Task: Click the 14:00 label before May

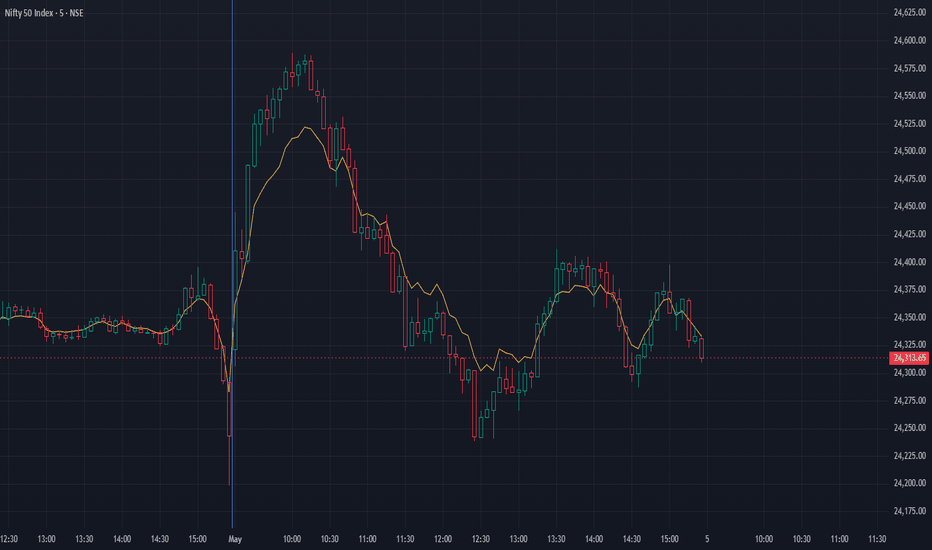Action: click(x=122, y=539)
